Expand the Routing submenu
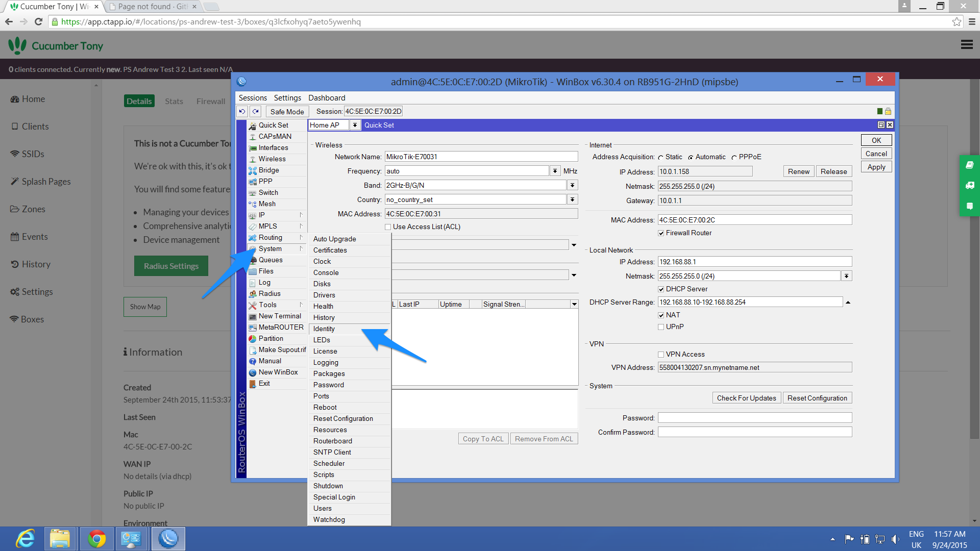 [301, 237]
